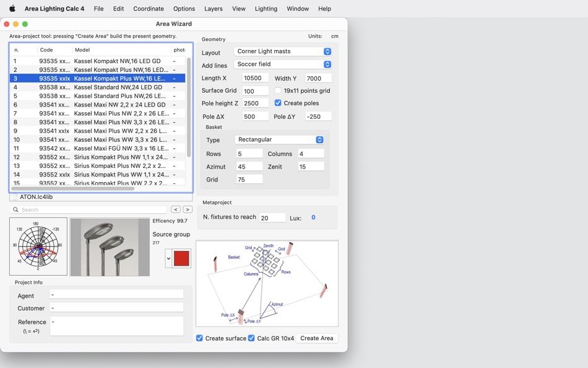Click the Model column header
Viewport: 588px width, 368px height.
click(121, 50)
